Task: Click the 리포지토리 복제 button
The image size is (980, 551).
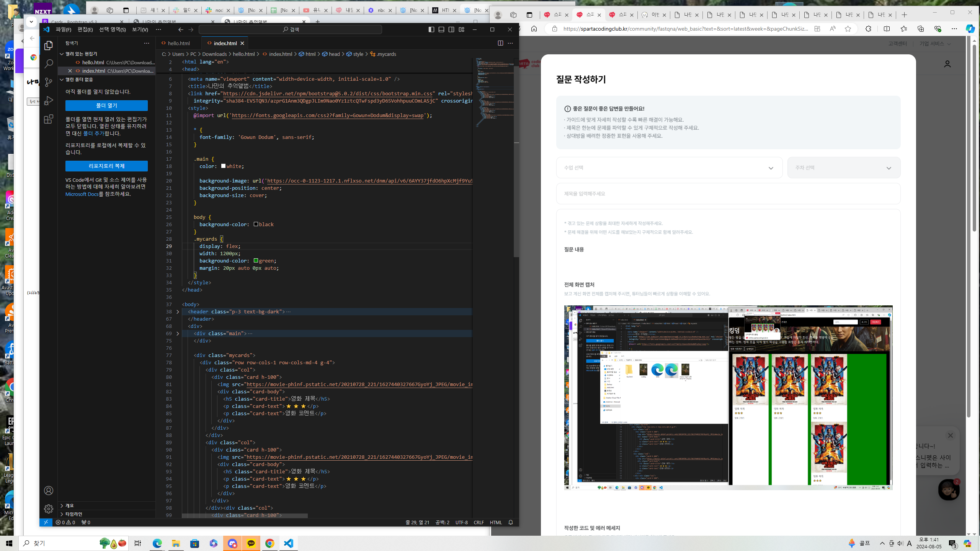Action: [x=106, y=166]
